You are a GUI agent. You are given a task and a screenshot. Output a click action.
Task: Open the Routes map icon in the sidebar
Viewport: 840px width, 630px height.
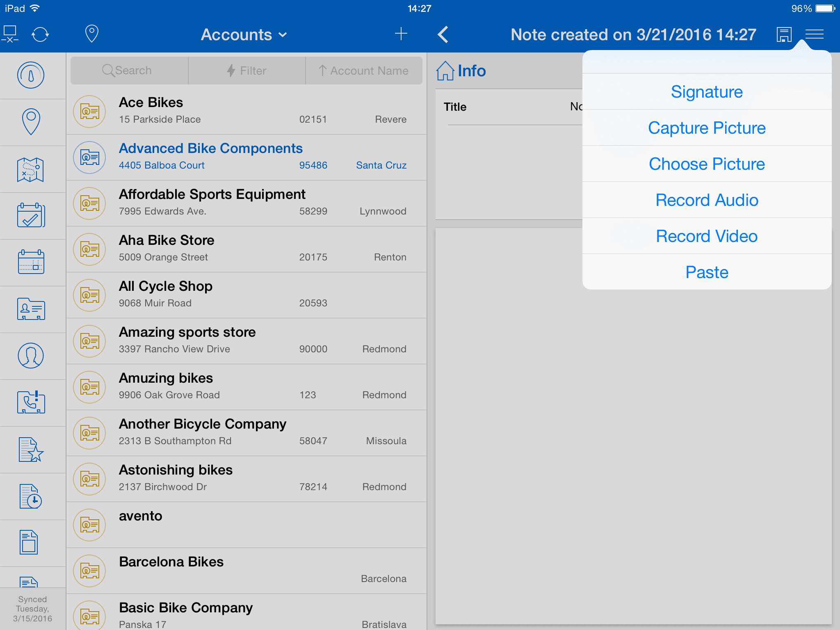tap(31, 169)
